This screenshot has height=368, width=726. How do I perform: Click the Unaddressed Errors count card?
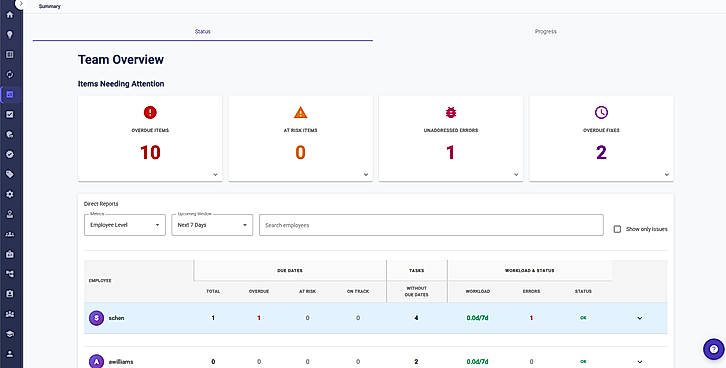[x=451, y=138]
